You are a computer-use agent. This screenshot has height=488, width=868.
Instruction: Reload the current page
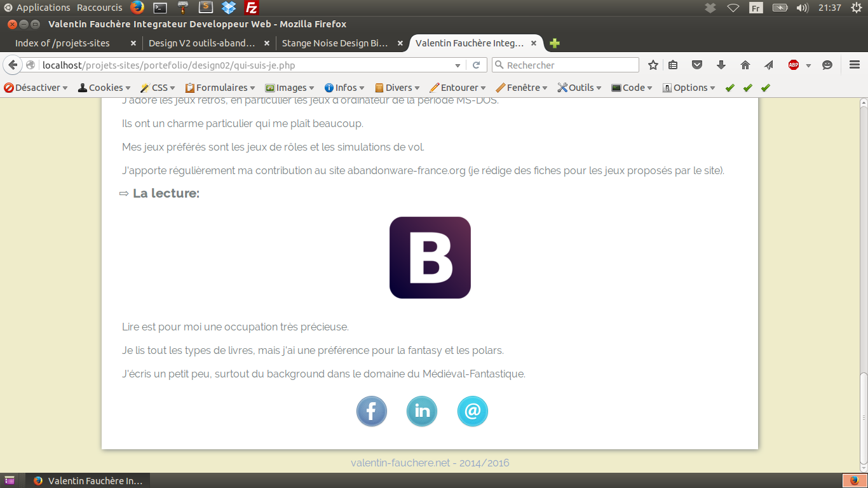tap(476, 65)
